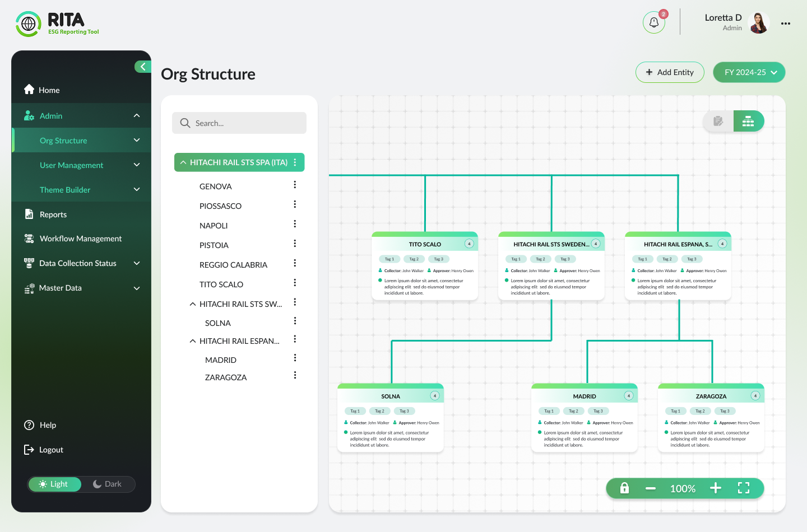Switch to the list/notes view toggle
This screenshot has width=807, height=532.
click(718, 121)
